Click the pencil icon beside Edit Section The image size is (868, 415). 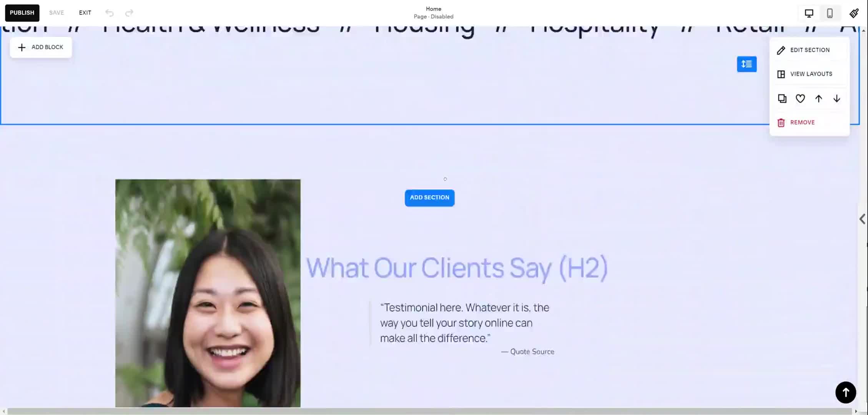pos(781,50)
